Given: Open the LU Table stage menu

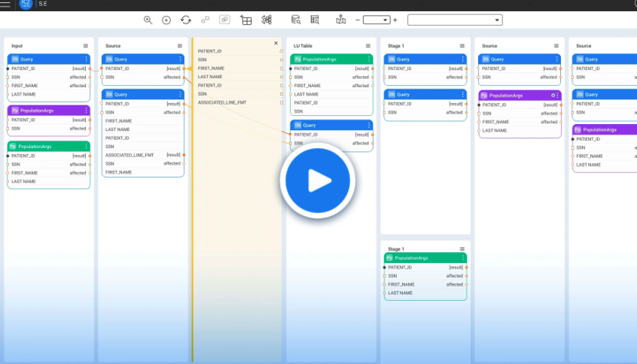Looking at the screenshot, I should [367, 46].
